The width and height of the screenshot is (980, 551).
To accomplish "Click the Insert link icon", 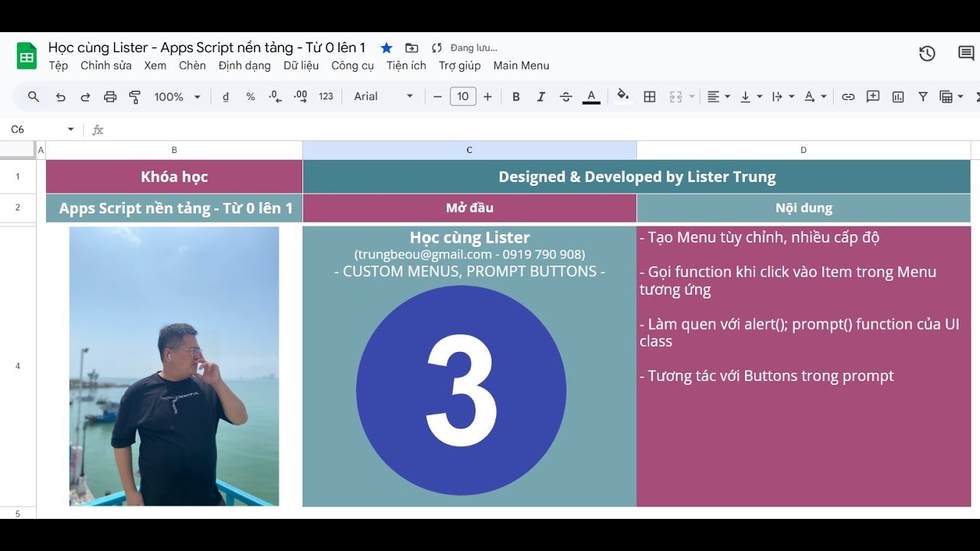I will click(848, 96).
